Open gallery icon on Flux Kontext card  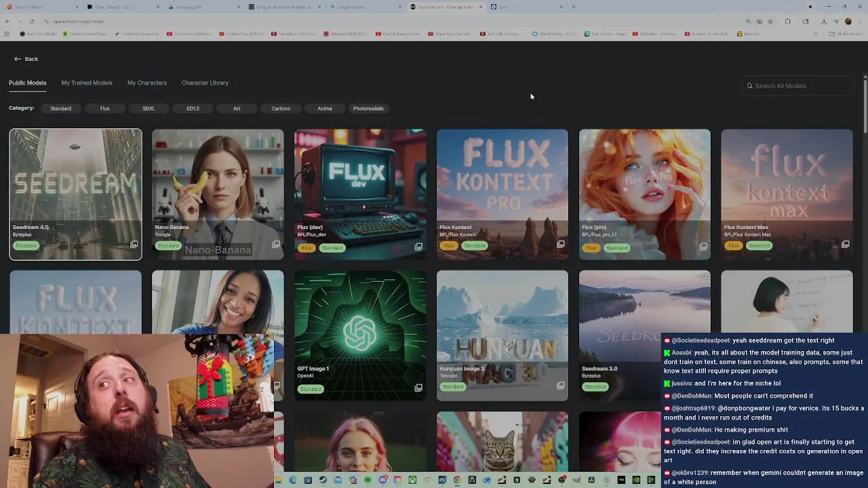561,244
